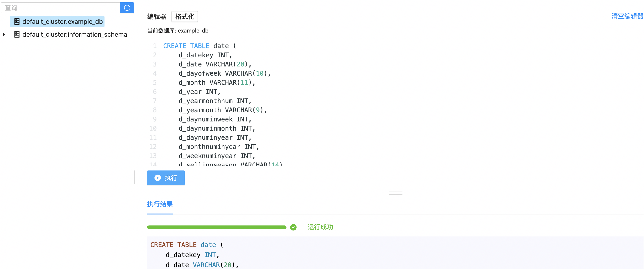Select default_cluster:information_schema in the tree

pos(74,35)
